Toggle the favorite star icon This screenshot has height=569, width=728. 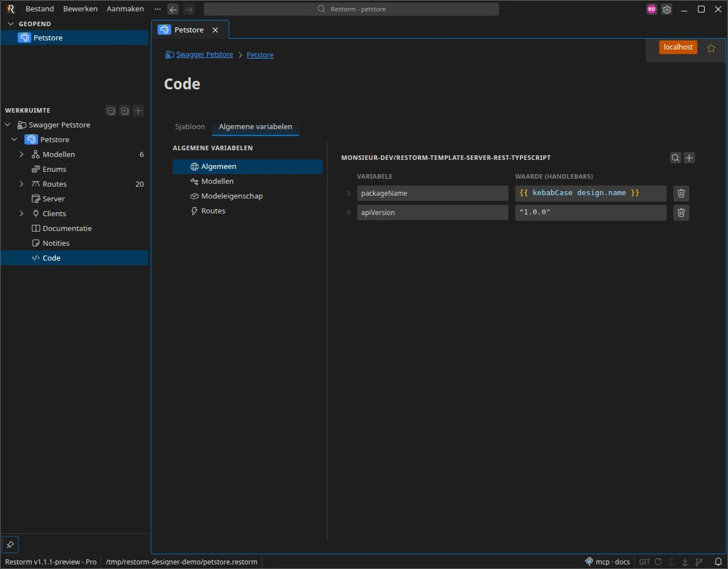pyautogui.click(x=711, y=48)
